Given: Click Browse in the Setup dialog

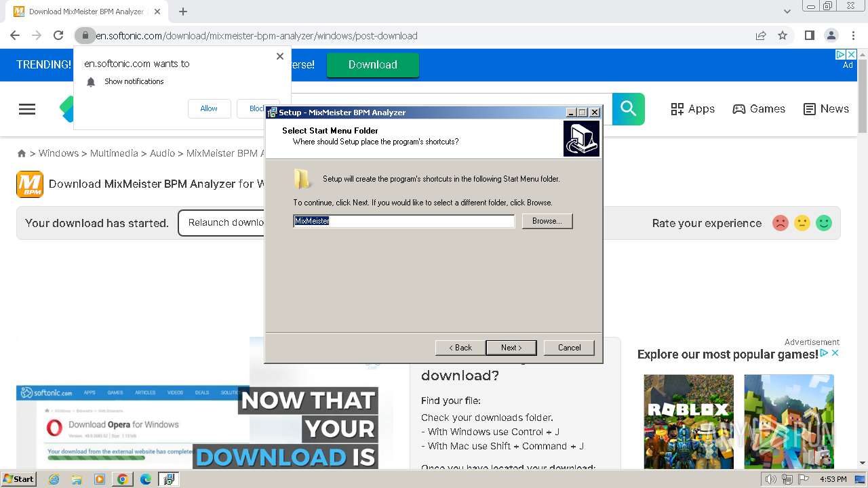Looking at the screenshot, I should tap(547, 221).
